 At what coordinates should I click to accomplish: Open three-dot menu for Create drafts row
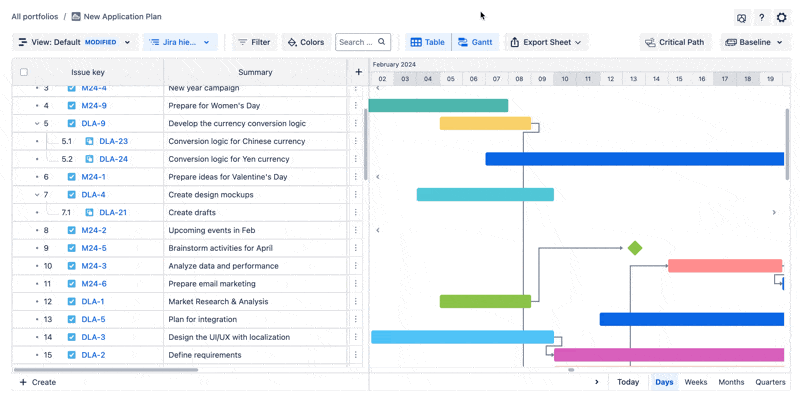(x=356, y=212)
